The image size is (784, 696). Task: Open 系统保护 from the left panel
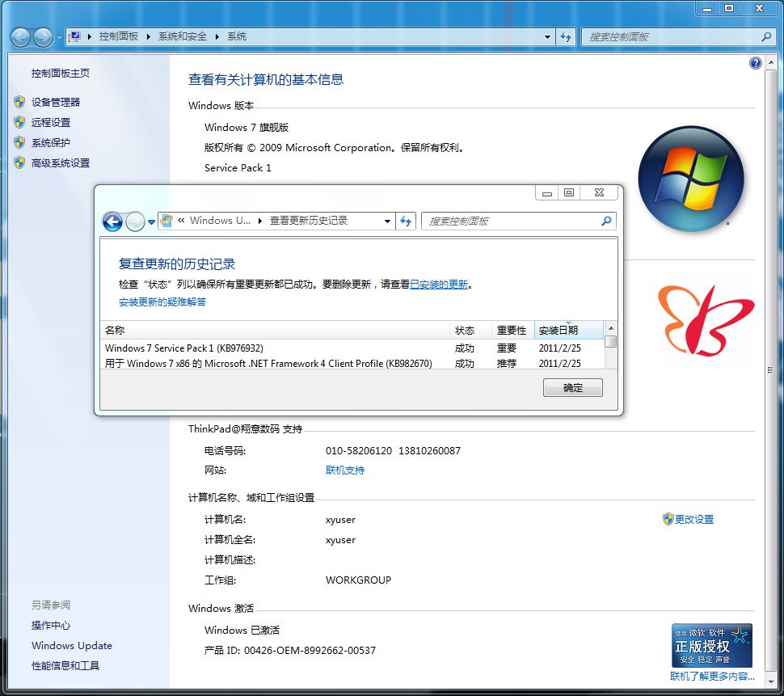click(51, 142)
